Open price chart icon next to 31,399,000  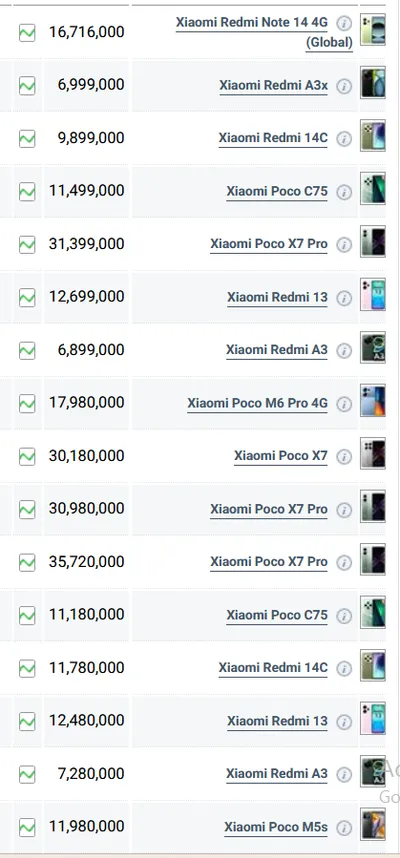click(27, 244)
